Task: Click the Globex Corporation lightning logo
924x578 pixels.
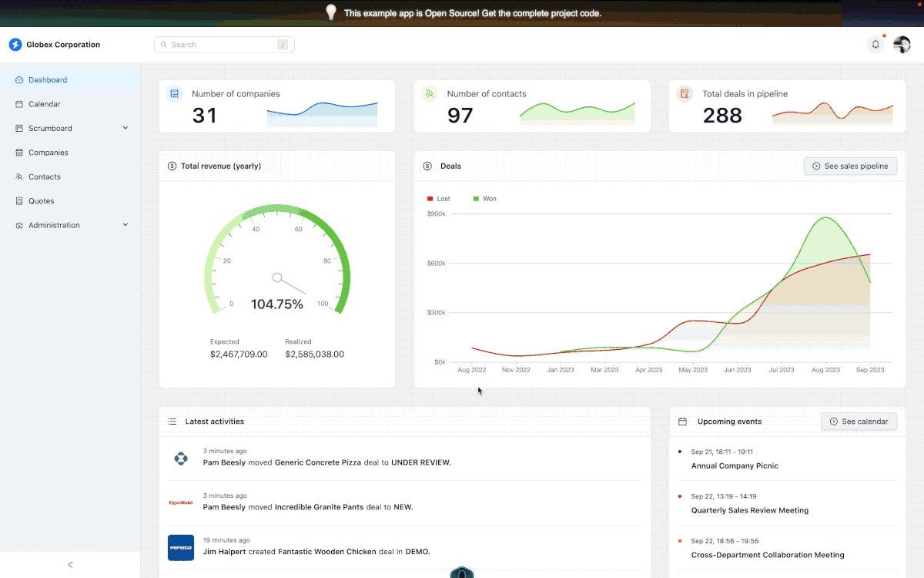Action: click(x=15, y=45)
